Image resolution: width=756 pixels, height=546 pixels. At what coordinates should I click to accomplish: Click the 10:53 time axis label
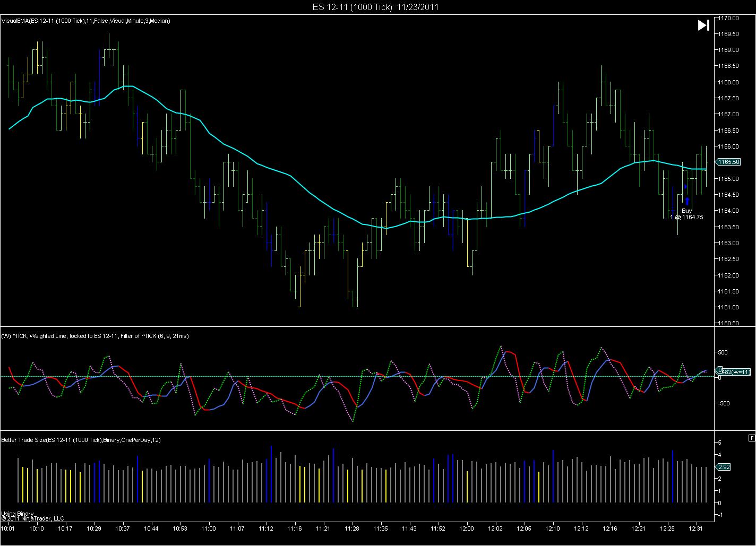tap(180, 528)
